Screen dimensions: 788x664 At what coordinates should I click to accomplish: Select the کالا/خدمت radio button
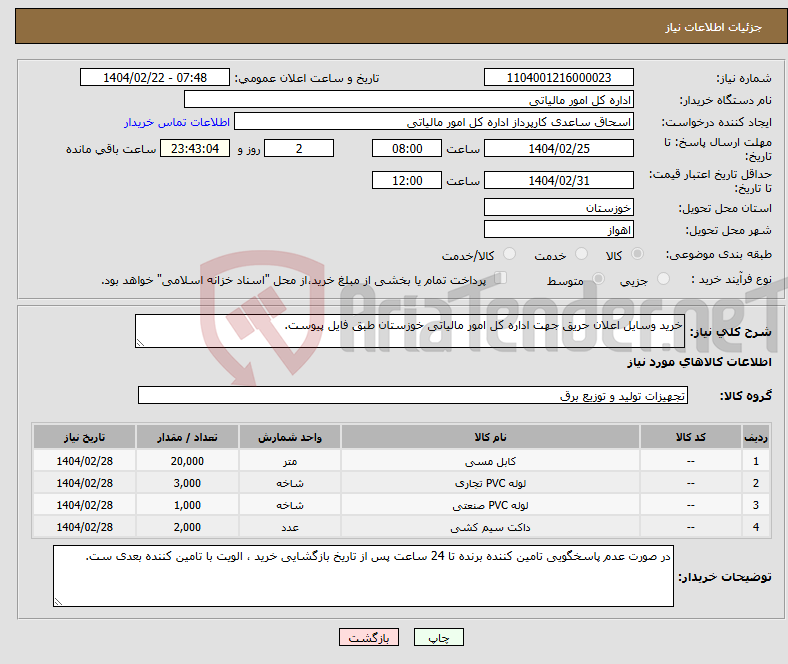pos(509,254)
